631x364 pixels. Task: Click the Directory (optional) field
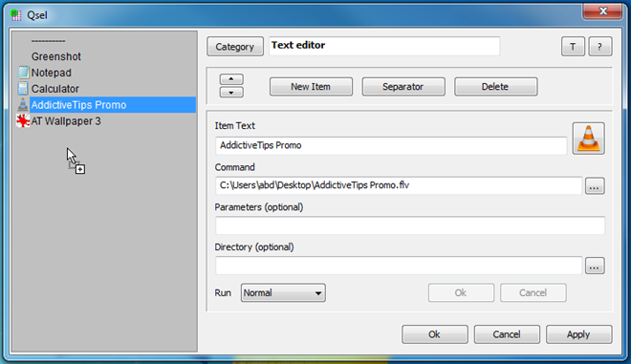tap(399, 266)
